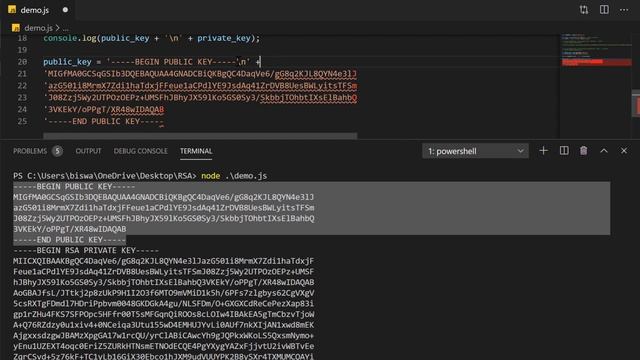Kill terminal with trash icon
640x360 pixels.
584,151
